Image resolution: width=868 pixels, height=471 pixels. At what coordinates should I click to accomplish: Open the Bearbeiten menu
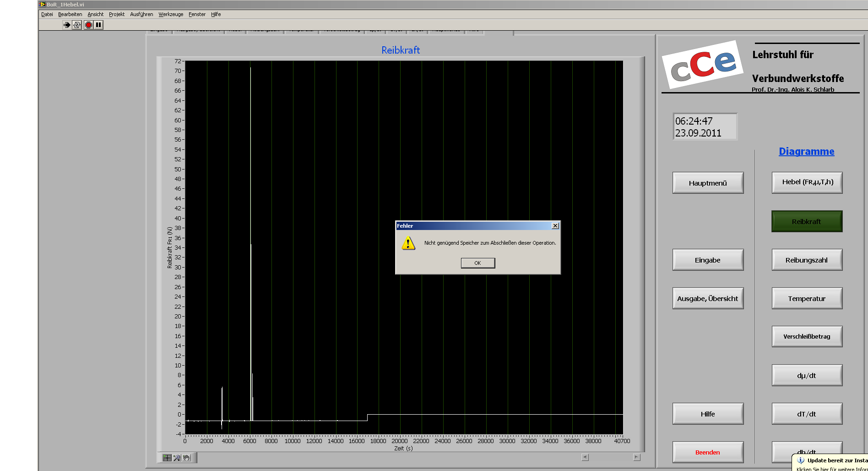coord(70,14)
